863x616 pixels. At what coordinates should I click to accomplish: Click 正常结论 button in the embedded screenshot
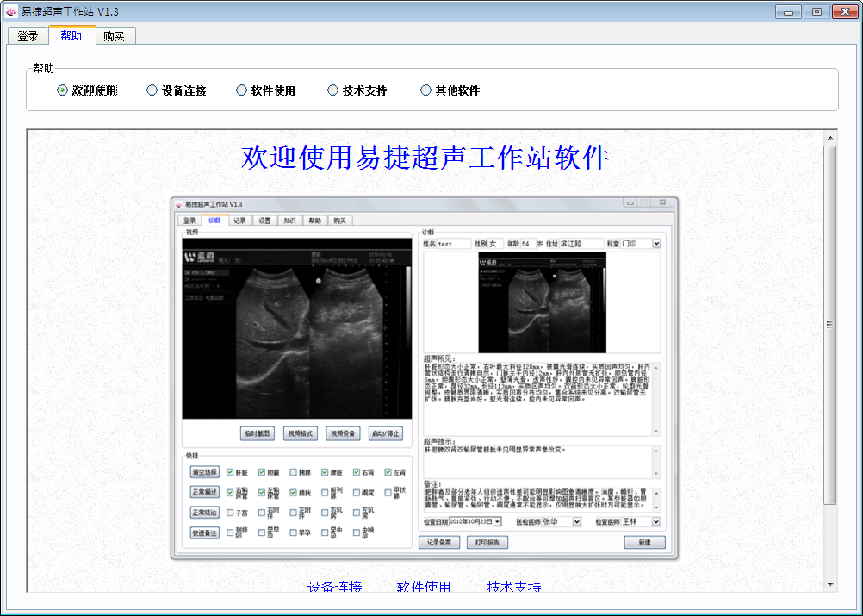[x=205, y=513]
